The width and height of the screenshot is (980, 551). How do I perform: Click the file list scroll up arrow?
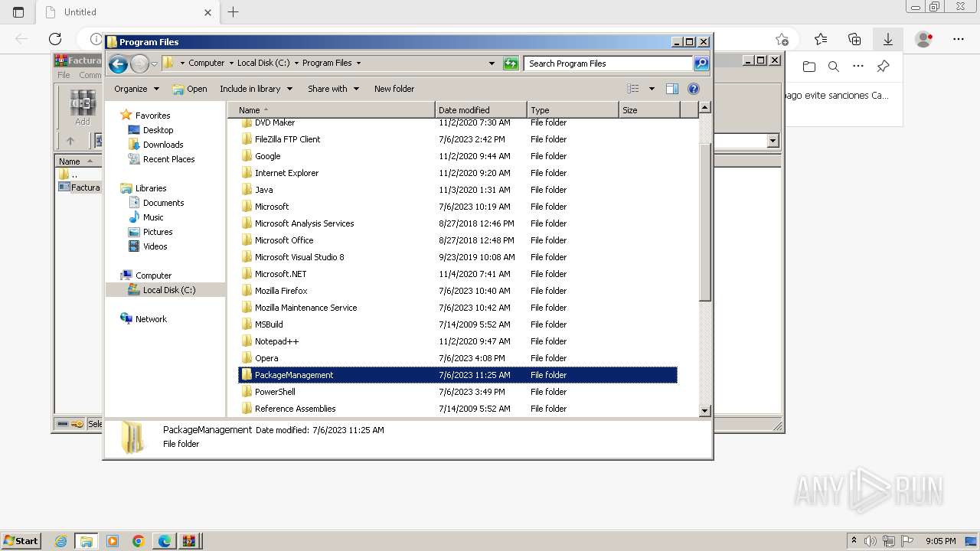(705, 108)
